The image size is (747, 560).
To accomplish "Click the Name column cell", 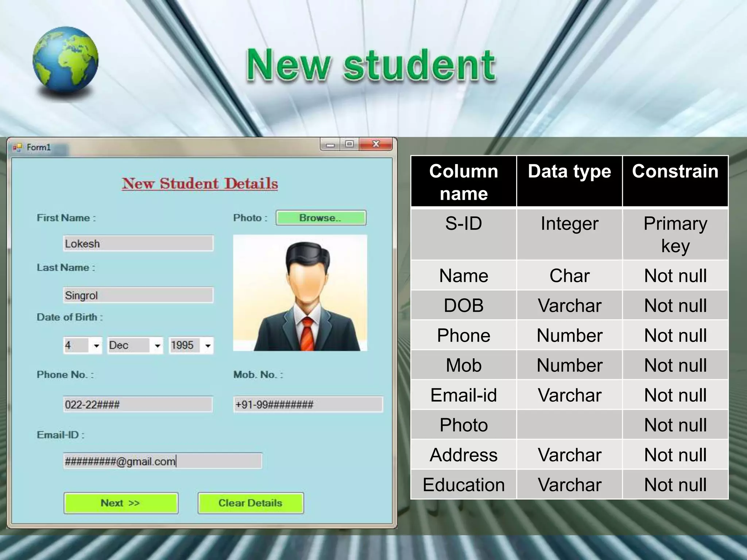I will coord(464,275).
